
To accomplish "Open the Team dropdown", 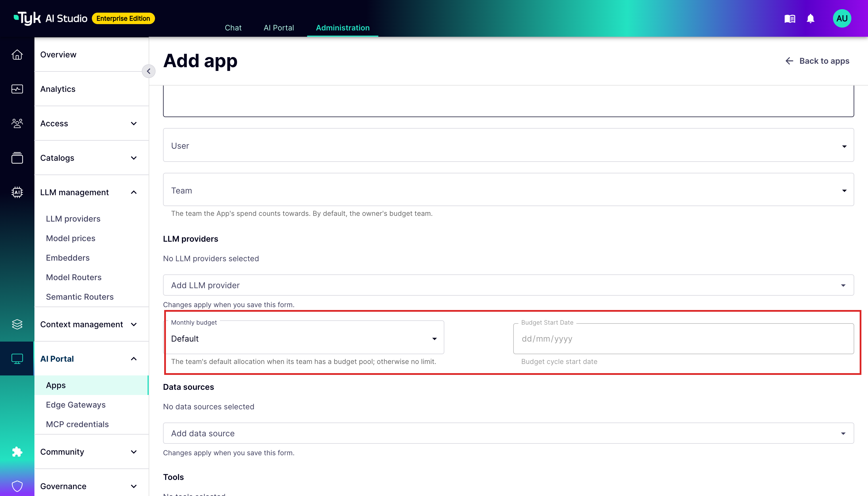I will click(508, 190).
